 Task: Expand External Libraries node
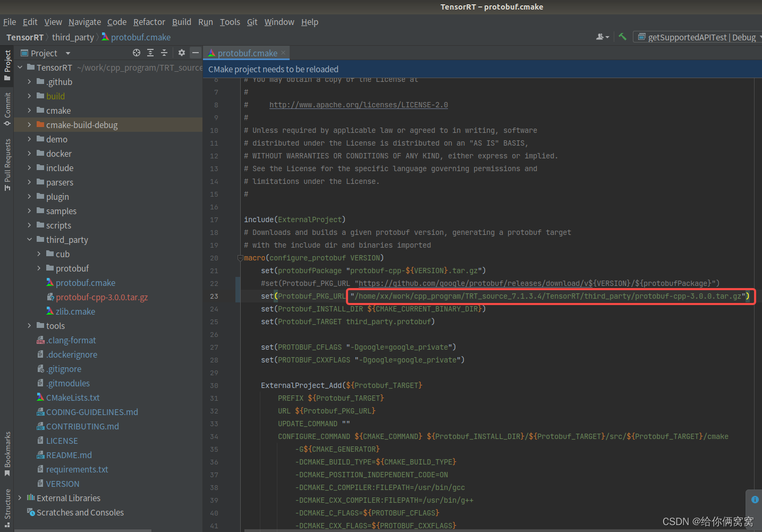[x=20, y=498]
